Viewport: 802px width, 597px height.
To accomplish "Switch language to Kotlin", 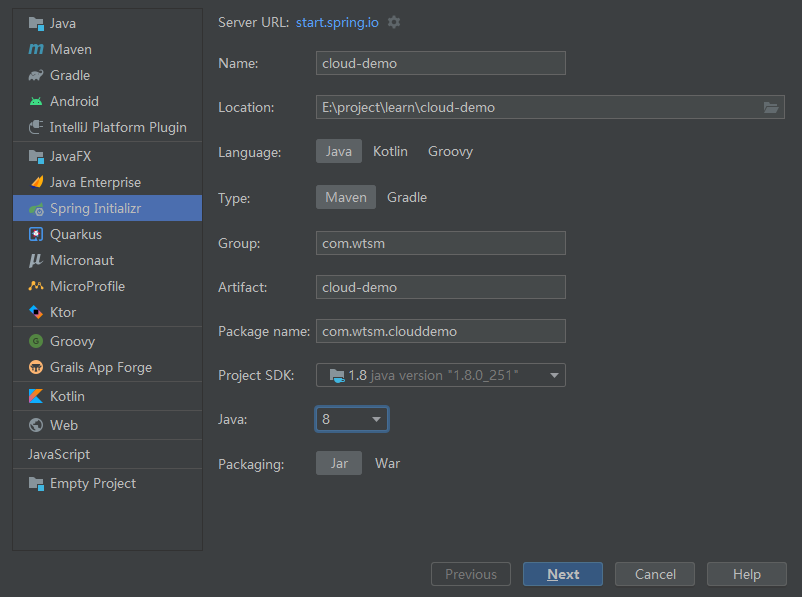I will click(390, 151).
